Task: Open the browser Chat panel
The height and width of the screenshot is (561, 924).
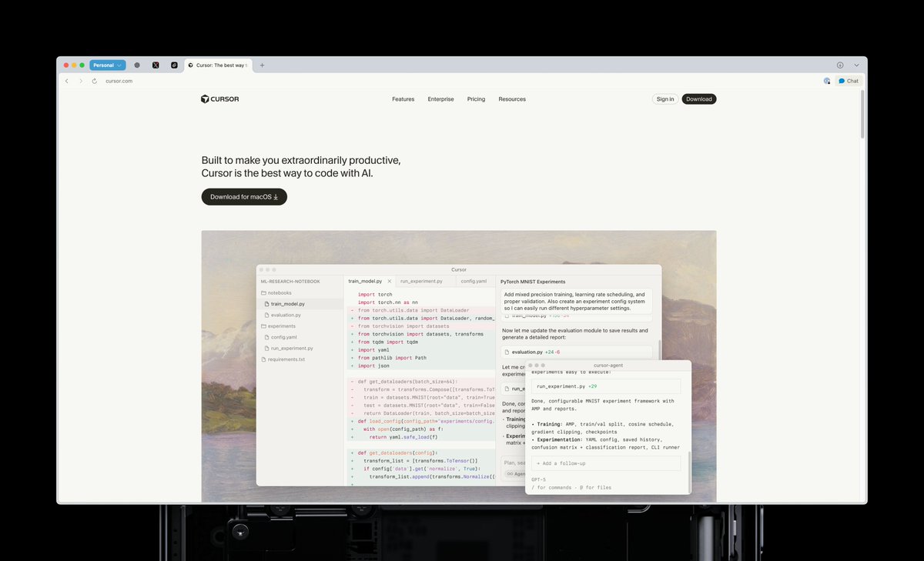Action: coord(849,81)
